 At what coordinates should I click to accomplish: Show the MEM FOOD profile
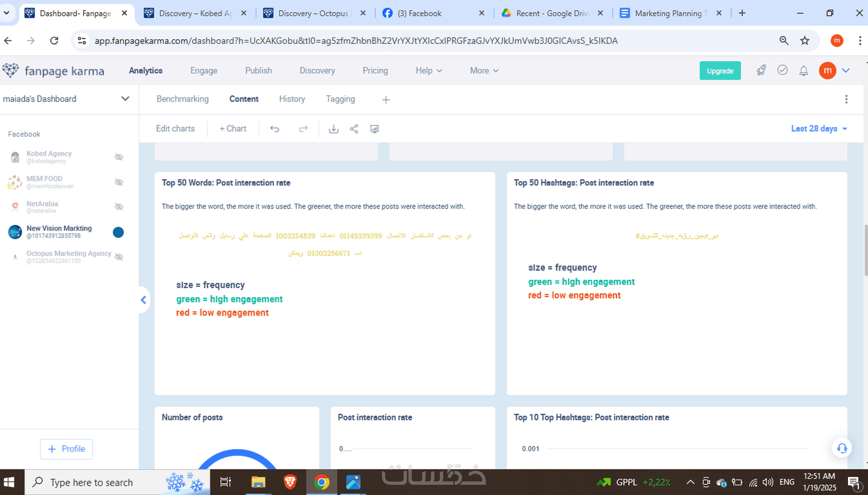[119, 182]
